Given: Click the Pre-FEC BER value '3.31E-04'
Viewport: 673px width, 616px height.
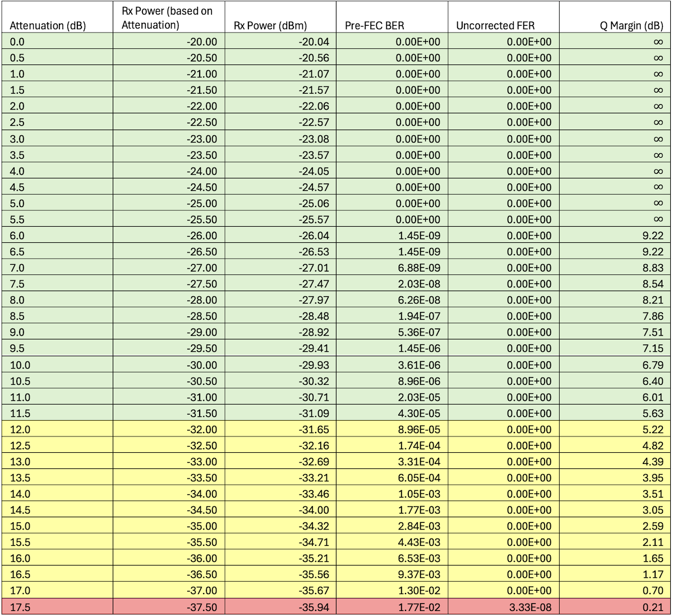Looking at the screenshot, I should (x=392, y=462).
